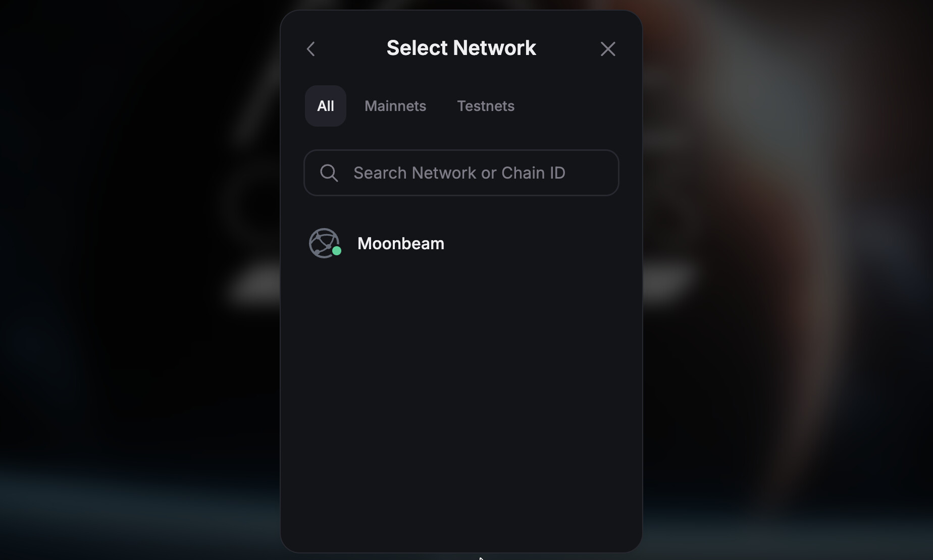Click the Search Network placeholder text
933x560 pixels.
pos(459,173)
